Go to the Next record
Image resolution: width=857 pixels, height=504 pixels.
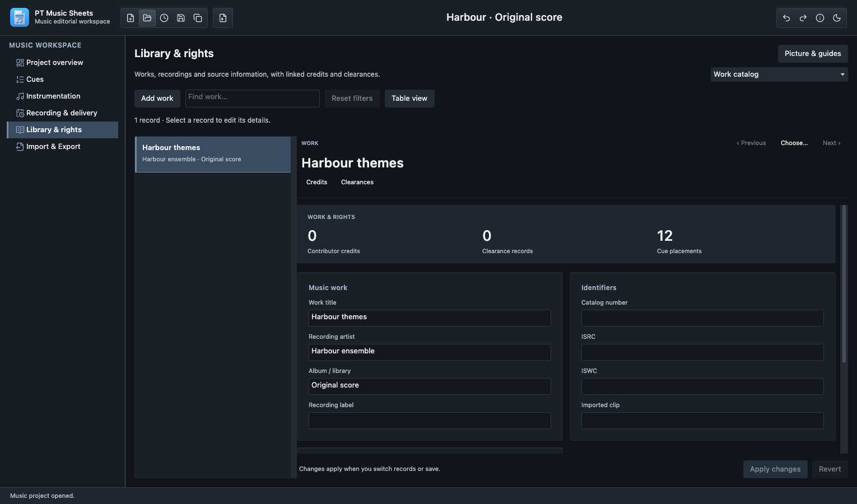tap(832, 143)
